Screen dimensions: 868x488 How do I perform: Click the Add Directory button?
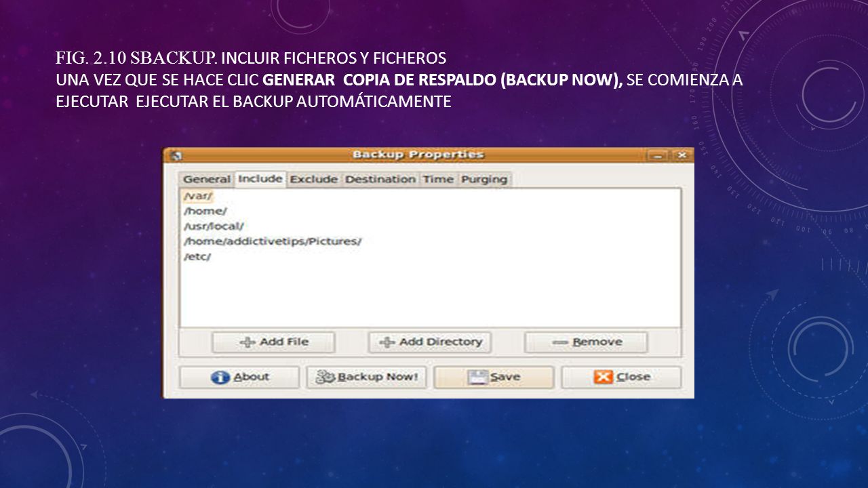click(430, 342)
